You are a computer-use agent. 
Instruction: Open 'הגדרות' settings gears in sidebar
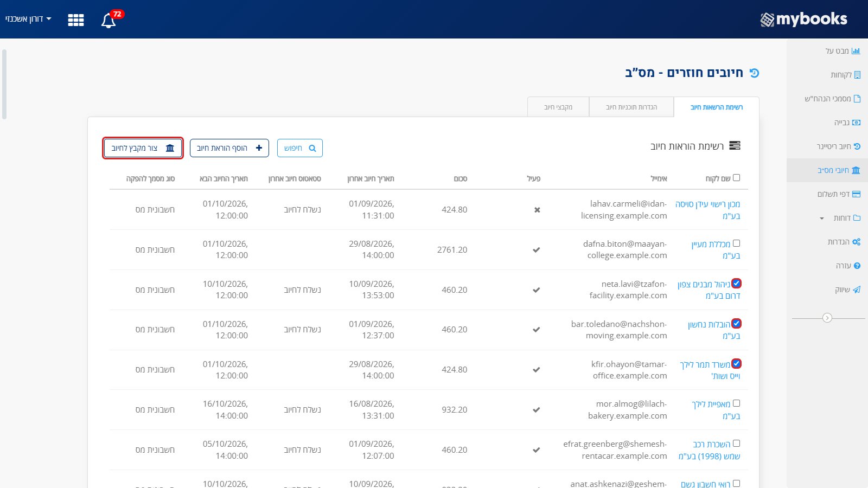(x=844, y=242)
